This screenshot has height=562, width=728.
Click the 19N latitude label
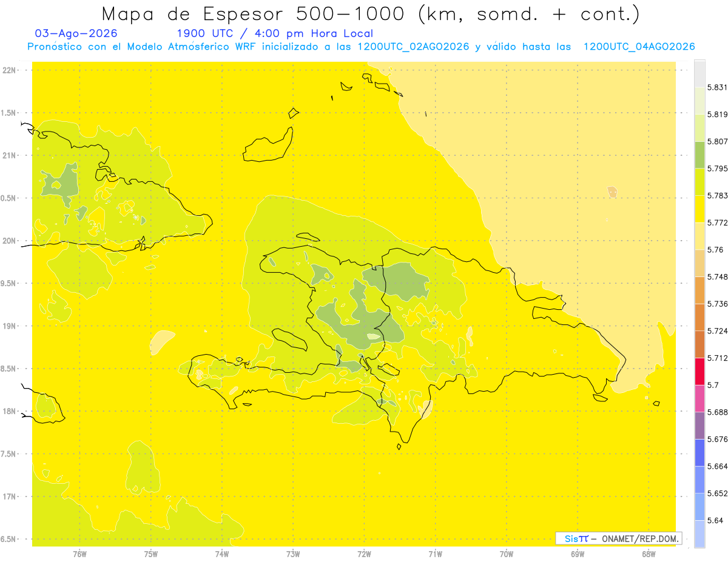click(x=10, y=326)
